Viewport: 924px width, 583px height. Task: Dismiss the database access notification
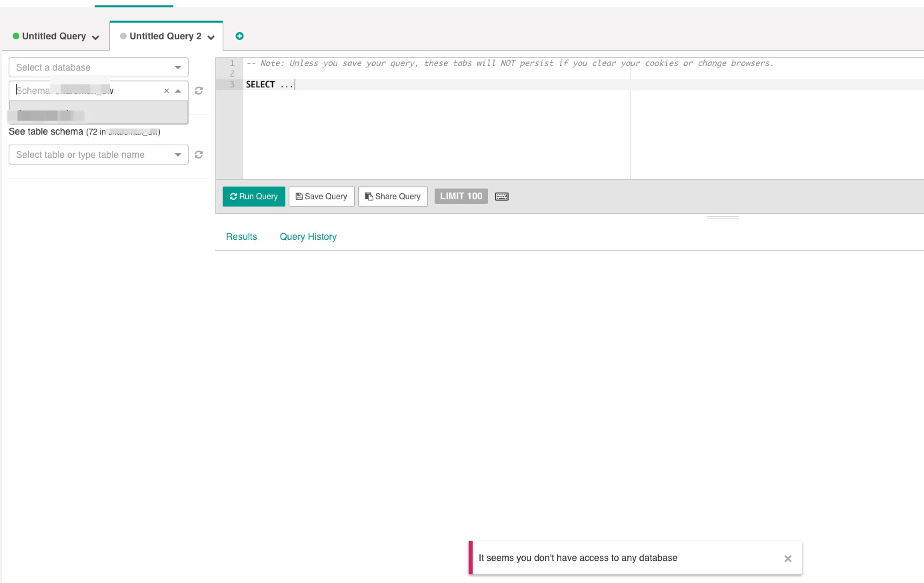pyautogui.click(x=788, y=558)
